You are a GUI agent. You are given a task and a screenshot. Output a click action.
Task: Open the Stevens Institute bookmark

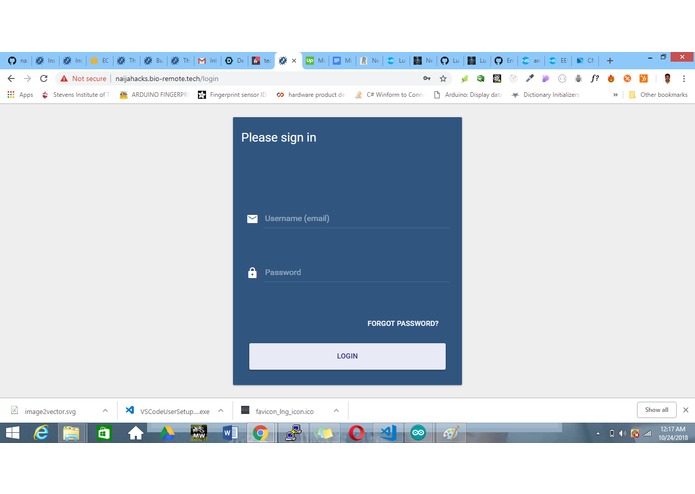75,94
